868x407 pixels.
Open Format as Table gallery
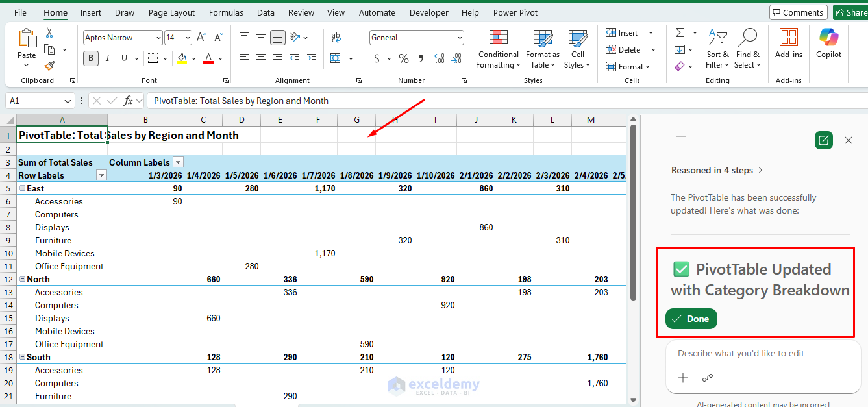click(x=542, y=49)
